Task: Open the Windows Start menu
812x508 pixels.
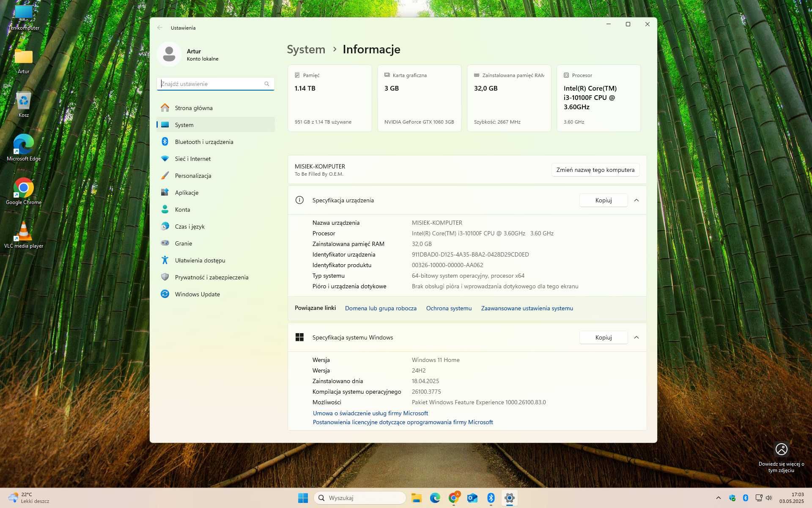Action: click(x=303, y=498)
